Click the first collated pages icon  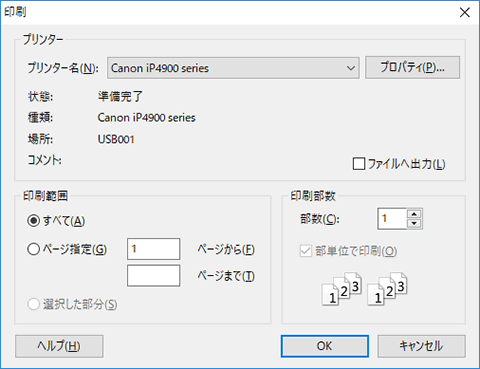[342, 289]
